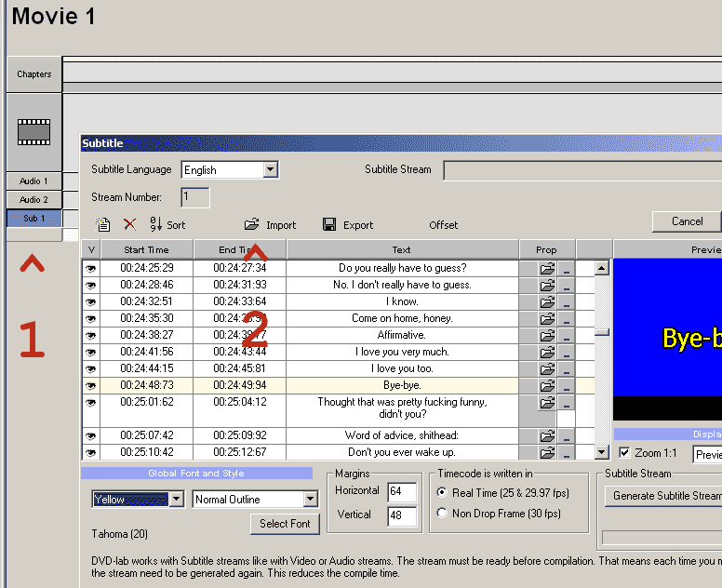Screen dimensions: 722x588
Task: Select start time 00:25:10:42
Action: pyautogui.click(x=147, y=452)
